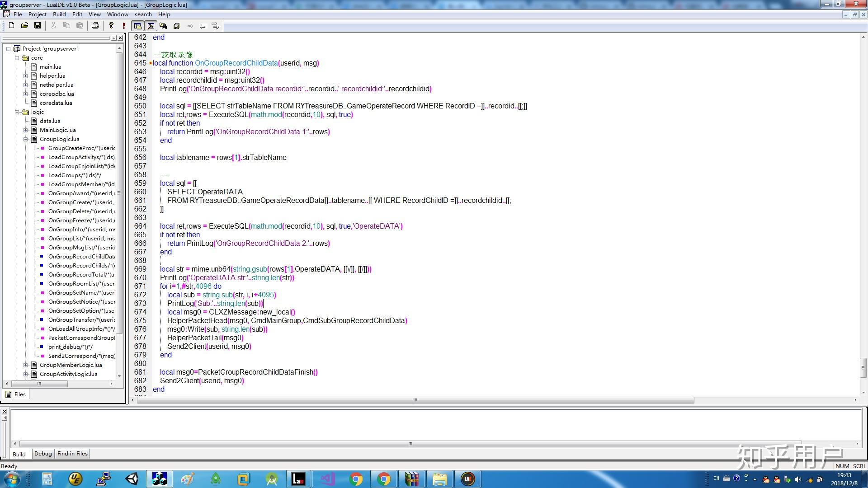Click the red exclamation mark icon
The width and height of the screenshot is (868, 488).
(123, 26)
